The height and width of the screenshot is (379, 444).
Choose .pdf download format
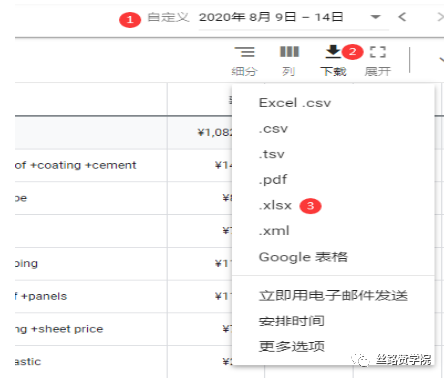click(273, 180)
